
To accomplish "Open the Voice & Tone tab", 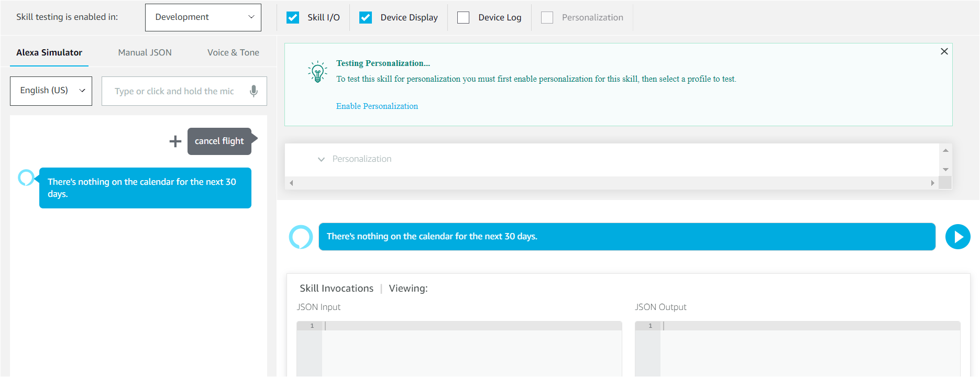I will click(x=233, y=52).
